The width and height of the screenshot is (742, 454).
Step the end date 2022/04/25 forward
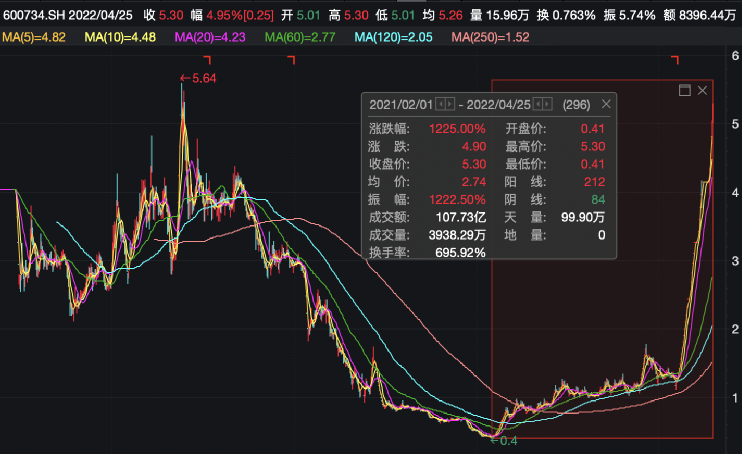[548, 104]
